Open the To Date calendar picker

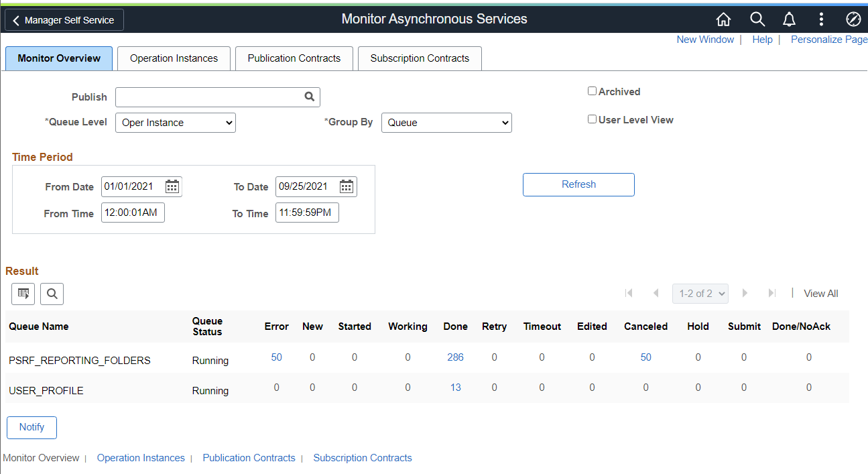[347, 186]
